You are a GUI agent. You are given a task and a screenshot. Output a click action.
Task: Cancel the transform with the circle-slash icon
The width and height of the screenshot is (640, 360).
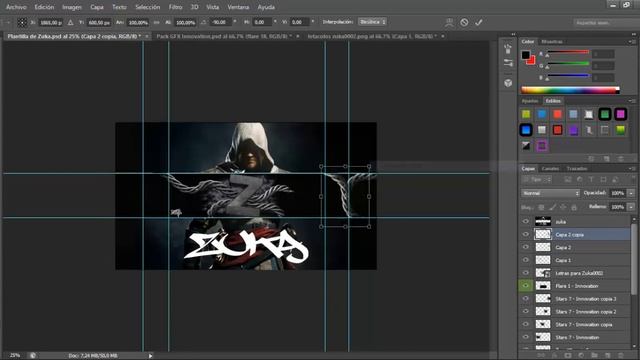(464, 22)
